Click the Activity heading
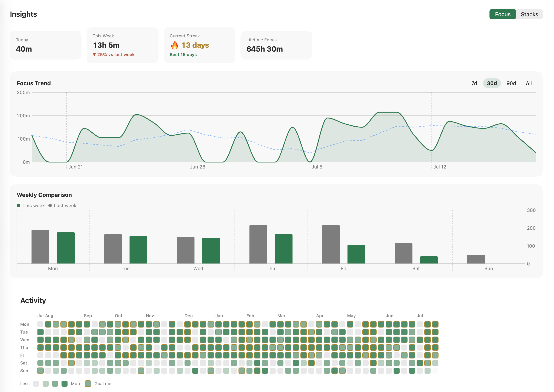Viewport: 554px width, 392px height. tap(33, 300)
